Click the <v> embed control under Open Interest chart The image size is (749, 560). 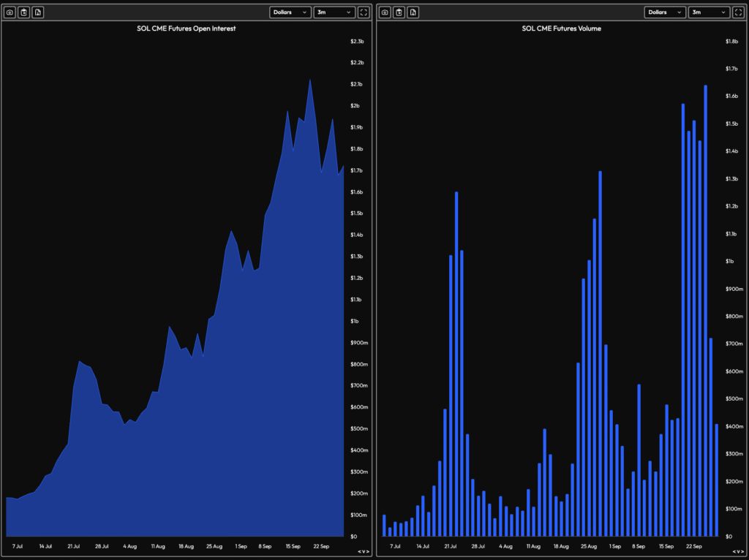363,552
